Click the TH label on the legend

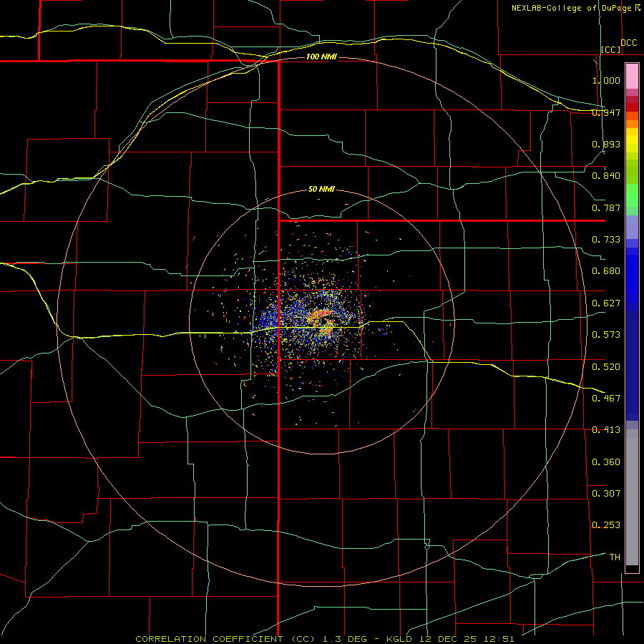click(615, 557)
